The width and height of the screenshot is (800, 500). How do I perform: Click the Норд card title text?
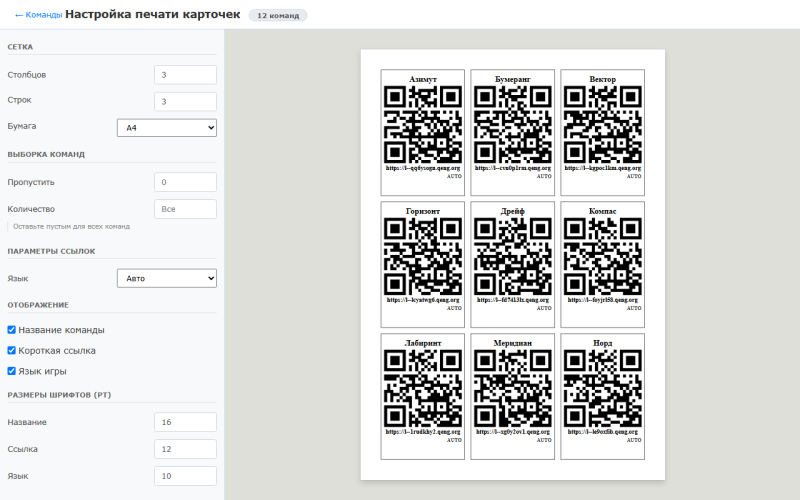click(x=603, y=343)
